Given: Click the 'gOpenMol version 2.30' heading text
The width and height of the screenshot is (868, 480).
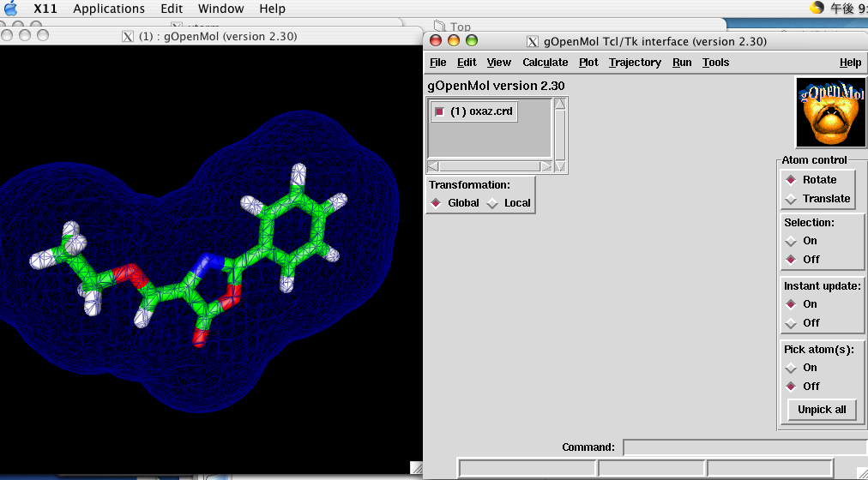Looking at the screenshot, I should 497,86.
